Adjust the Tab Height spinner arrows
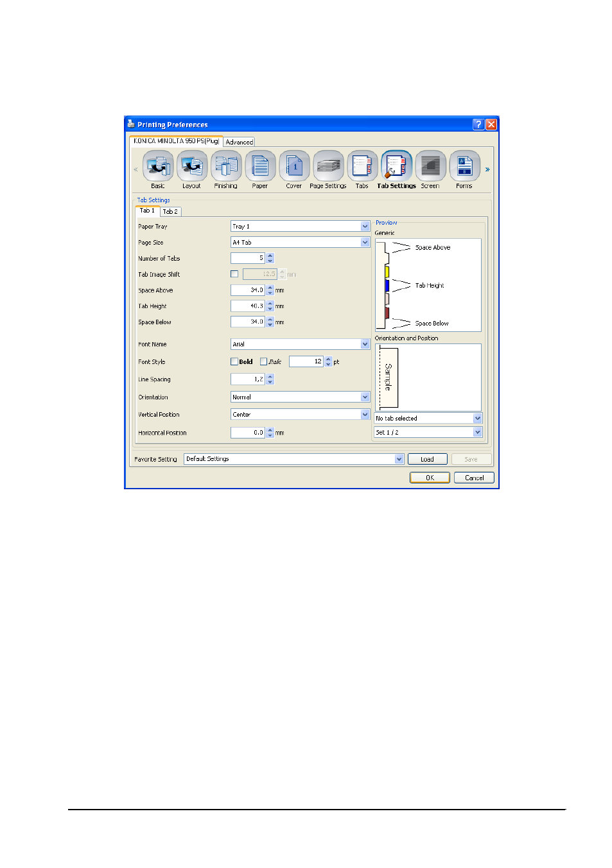Viewport: 612px width, 868px height. pyautogui.click(x=270, y=306)
